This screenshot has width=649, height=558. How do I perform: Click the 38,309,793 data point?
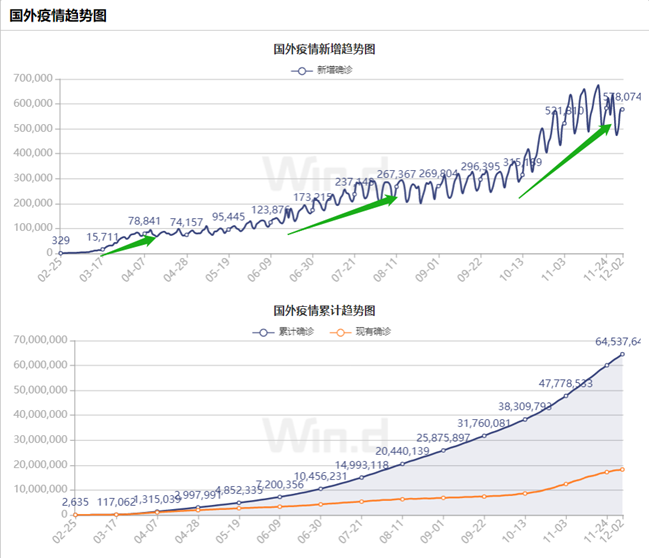(x=525, y=419)
